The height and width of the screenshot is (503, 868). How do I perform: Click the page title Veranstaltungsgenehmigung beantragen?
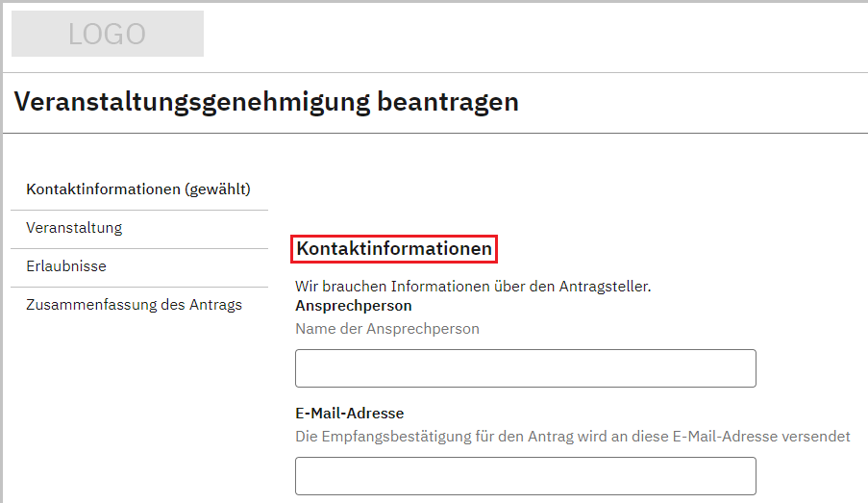pyautogui.click(x=266, y=102)
